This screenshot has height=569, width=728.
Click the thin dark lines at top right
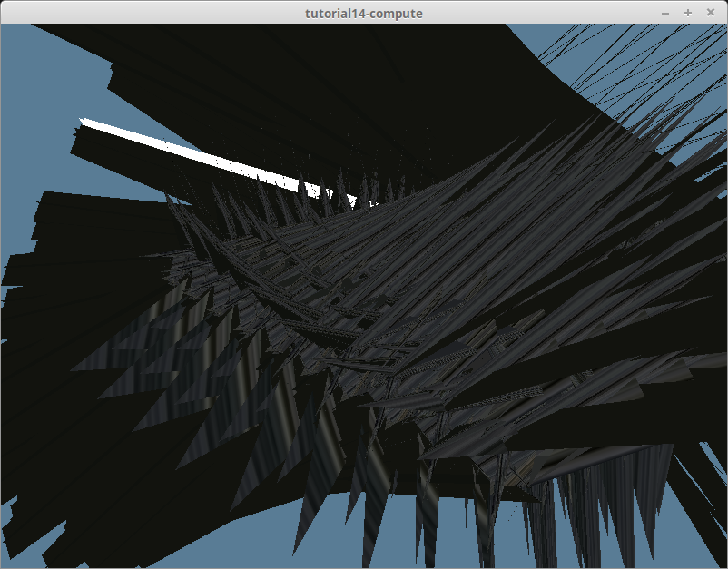(x=635, y=64)
